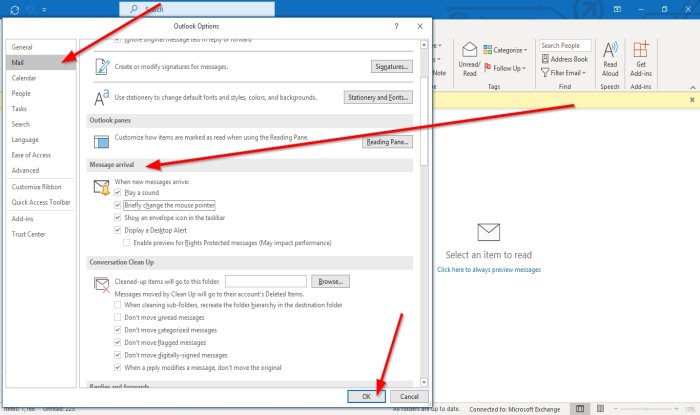Click the dialog Help question mark
Screen dimensions: 700x415
coord(396,26)
